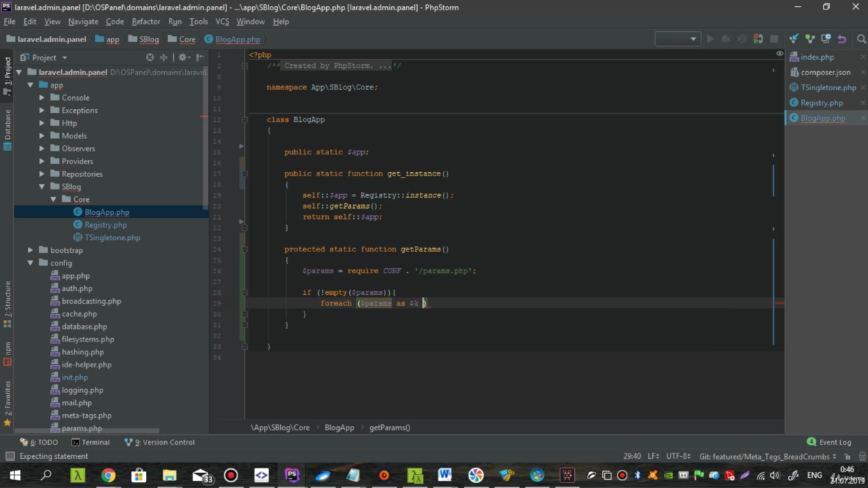Select TSingletone.php in the project tree
This screenshot has height=488, width=868.
[112, 237]
